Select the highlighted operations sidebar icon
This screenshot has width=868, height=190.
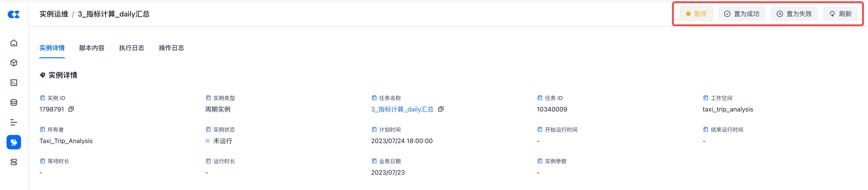[14, 142]
